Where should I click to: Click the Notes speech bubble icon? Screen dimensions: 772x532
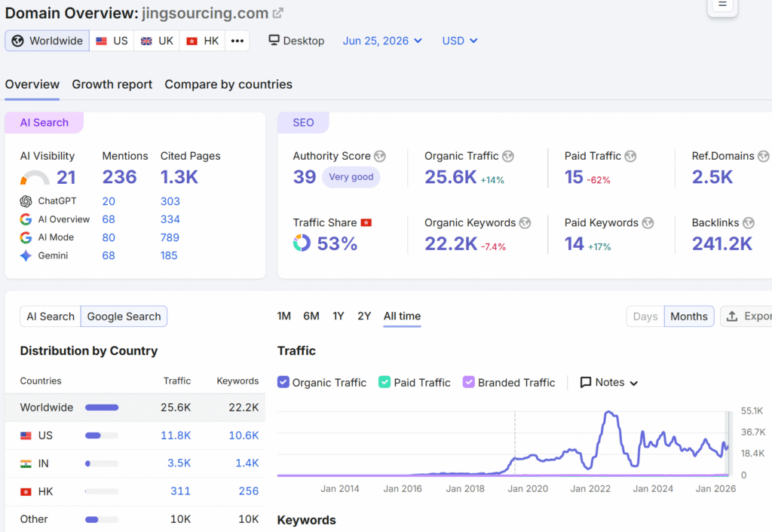coord(585,382)
